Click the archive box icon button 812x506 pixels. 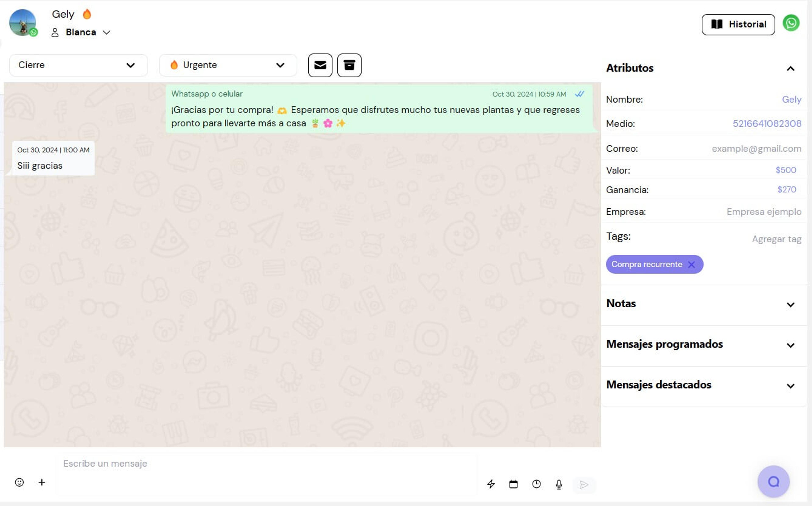[349, 65]
